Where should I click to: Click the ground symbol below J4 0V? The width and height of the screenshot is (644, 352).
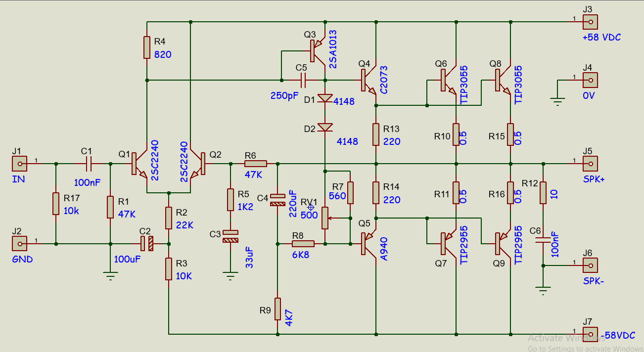click(558, 102)
